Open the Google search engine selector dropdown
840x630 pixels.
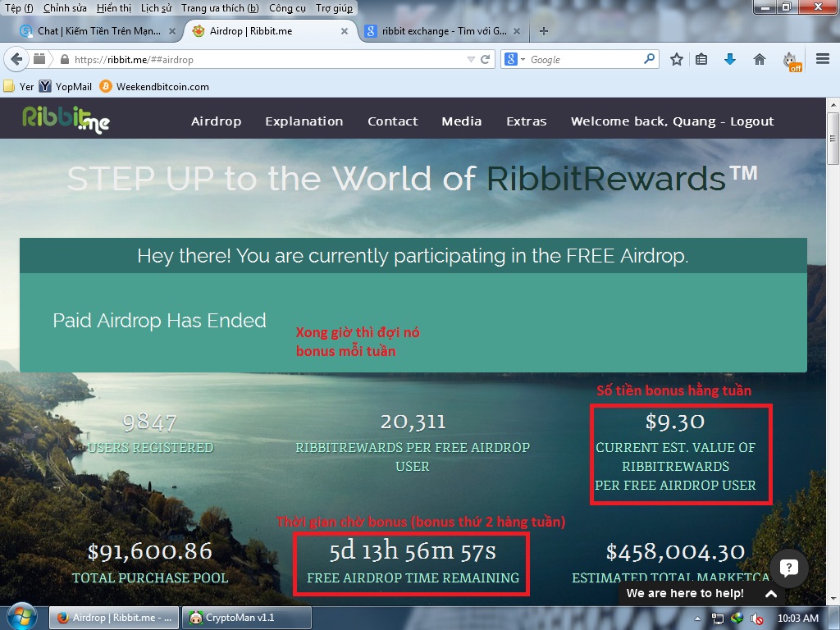pos(514,59)
